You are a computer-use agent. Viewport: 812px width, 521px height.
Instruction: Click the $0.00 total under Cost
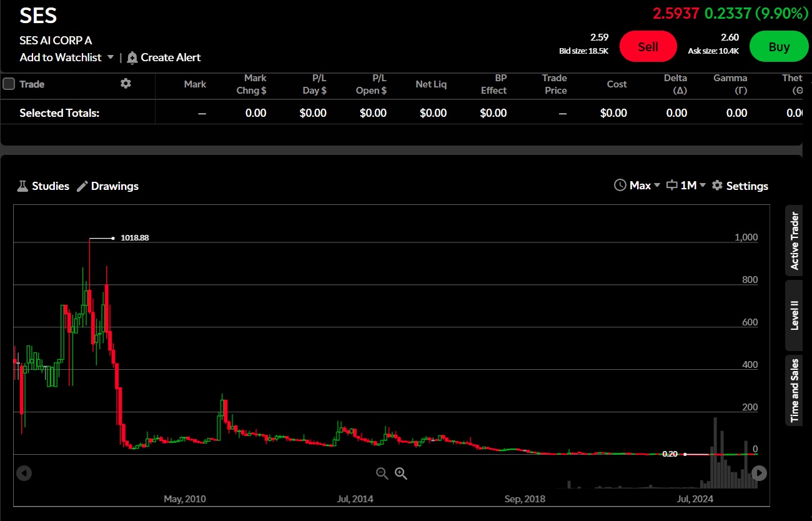click(x=613, y=113)
